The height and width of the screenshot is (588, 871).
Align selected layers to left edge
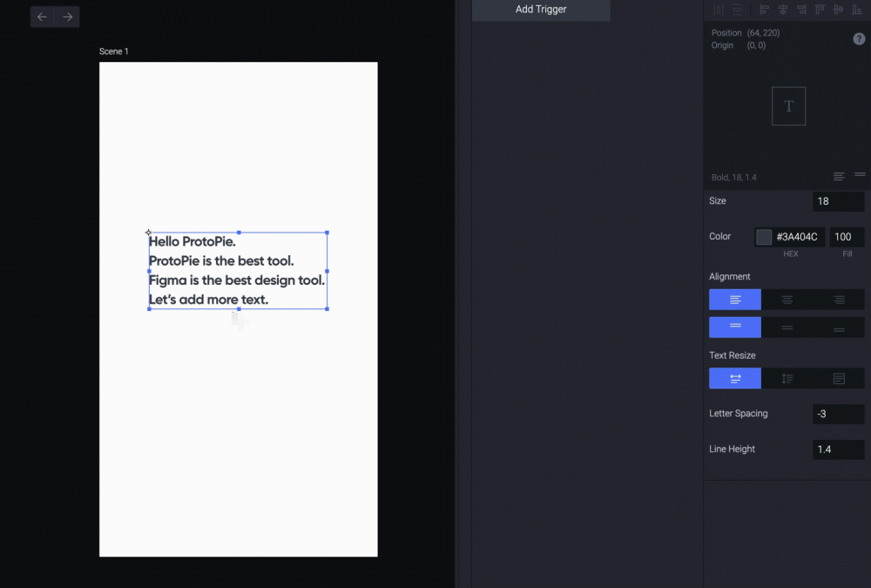pos(765,10)
